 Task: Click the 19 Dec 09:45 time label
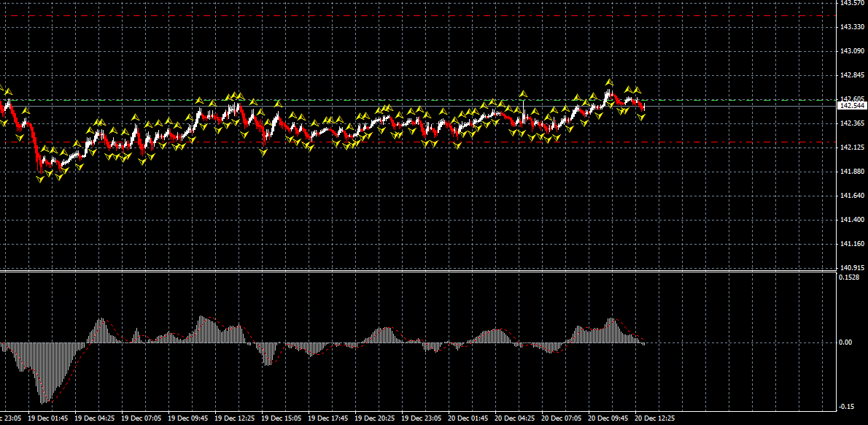(188, 418)
